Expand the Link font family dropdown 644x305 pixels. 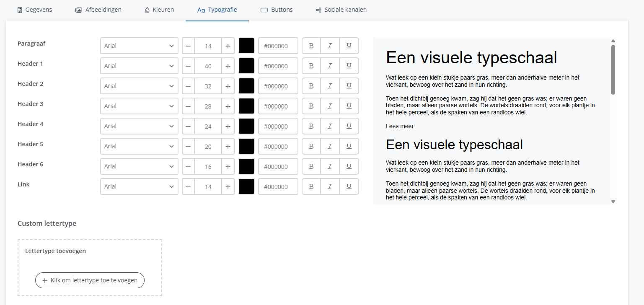139,186
